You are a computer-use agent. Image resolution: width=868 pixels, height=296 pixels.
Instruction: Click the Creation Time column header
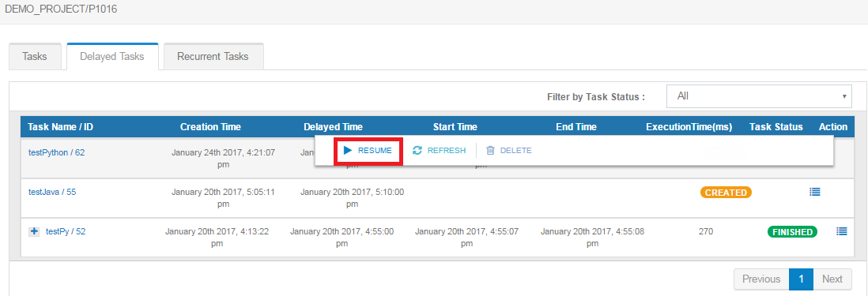210,127
